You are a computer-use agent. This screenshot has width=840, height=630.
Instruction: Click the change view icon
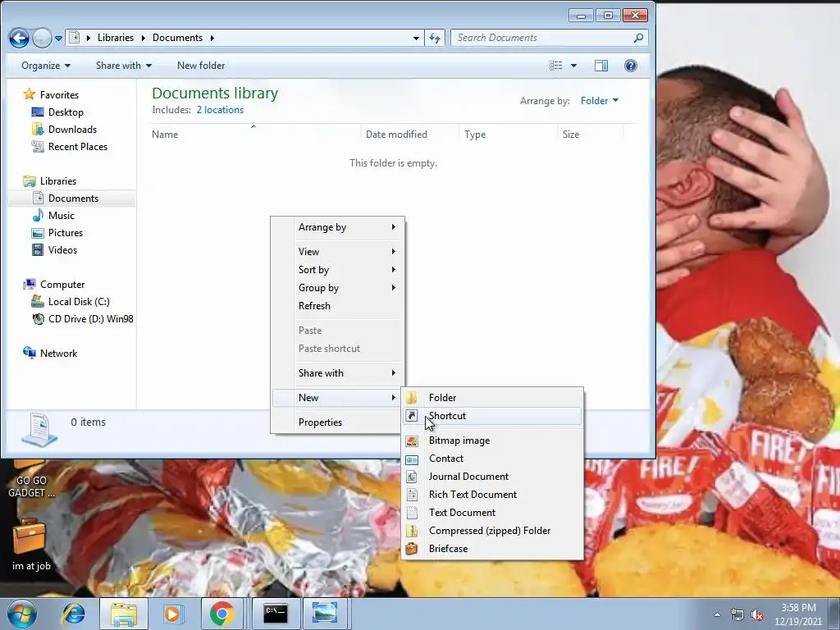[556, 66]
